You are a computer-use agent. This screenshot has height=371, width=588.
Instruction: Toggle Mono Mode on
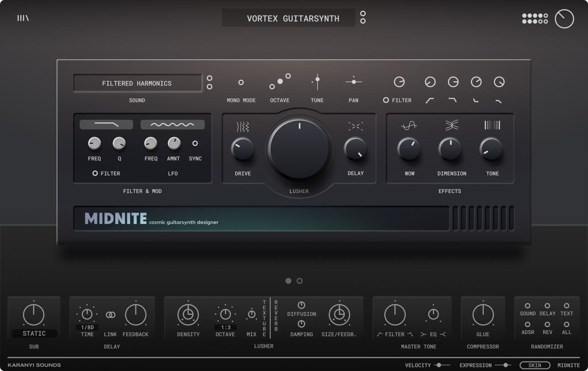(x=241, y=83)
